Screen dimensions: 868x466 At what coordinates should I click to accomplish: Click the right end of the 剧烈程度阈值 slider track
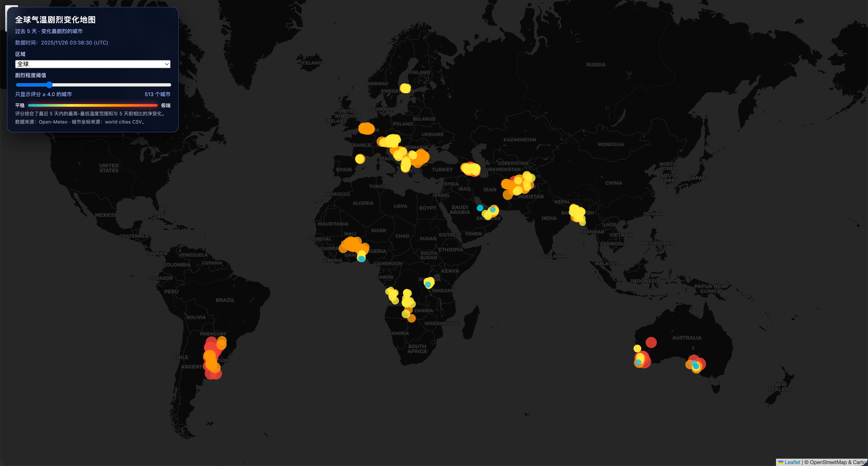[169, 85]
